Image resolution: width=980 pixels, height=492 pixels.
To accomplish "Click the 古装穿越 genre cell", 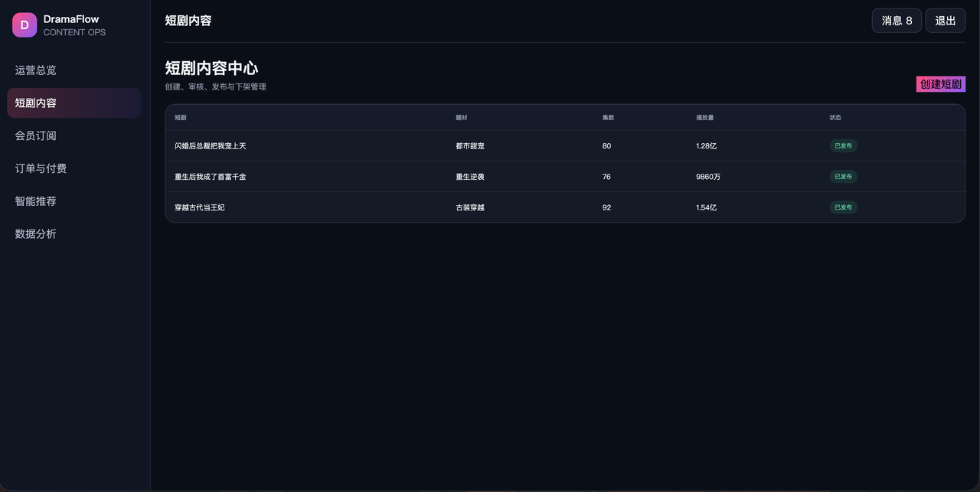I will pyautogui.click(x=470, y=207).
